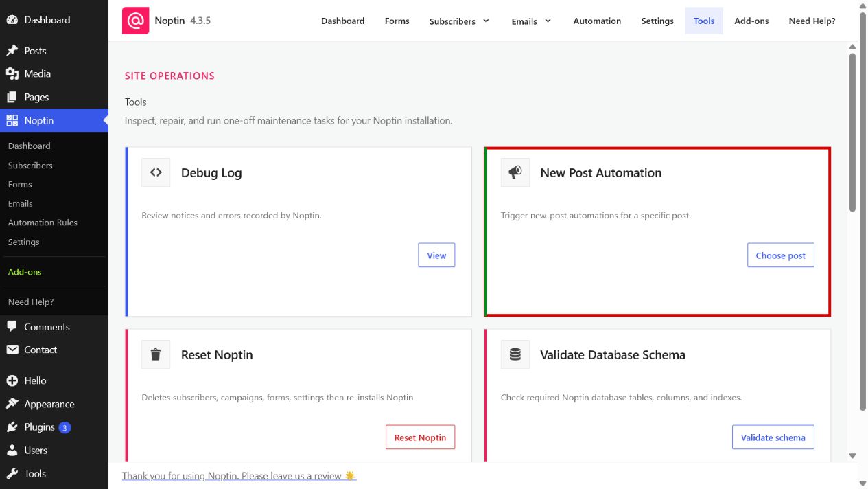Screen dimensions: 868x489
Task: Click the Debug Log code brackets icon
Action: (x=156, y=172)
